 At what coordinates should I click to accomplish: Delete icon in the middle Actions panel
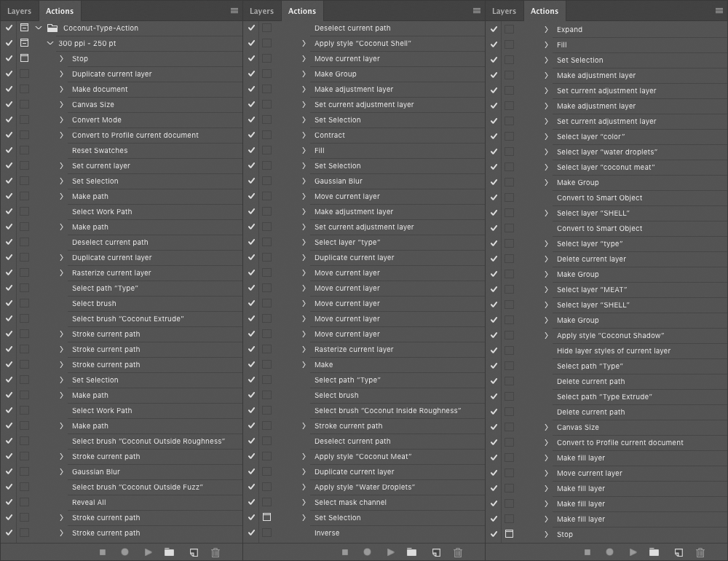[x=458, y=552]
